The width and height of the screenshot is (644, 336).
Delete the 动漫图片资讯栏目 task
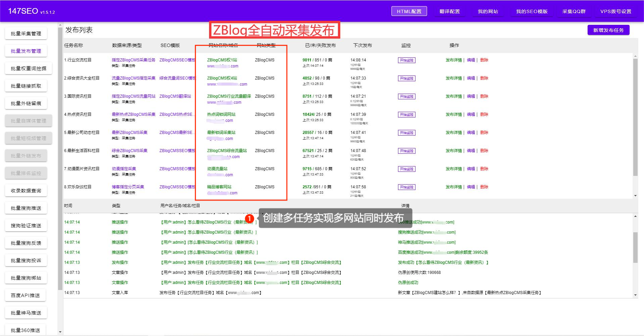point(484,169)
